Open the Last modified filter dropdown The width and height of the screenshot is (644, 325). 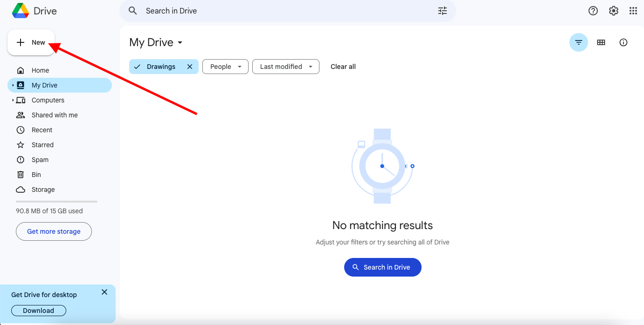pos(286,67)
